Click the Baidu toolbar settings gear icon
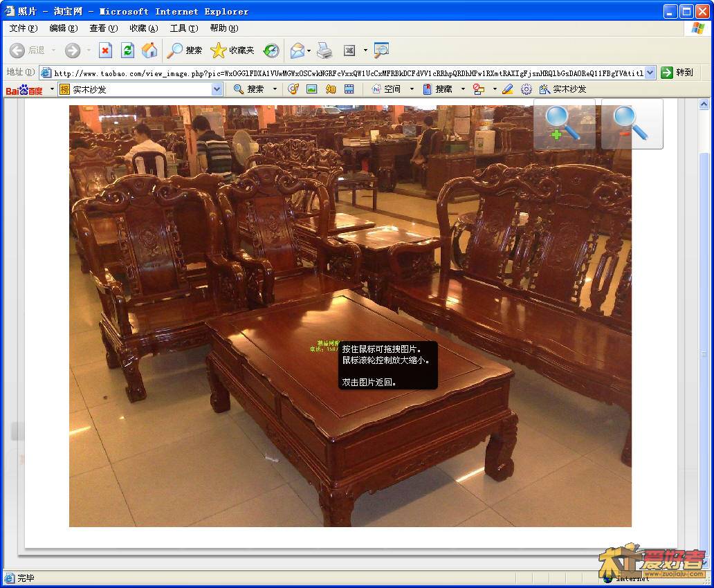Screen dimensions: 714x588 (x=527, y=89)
